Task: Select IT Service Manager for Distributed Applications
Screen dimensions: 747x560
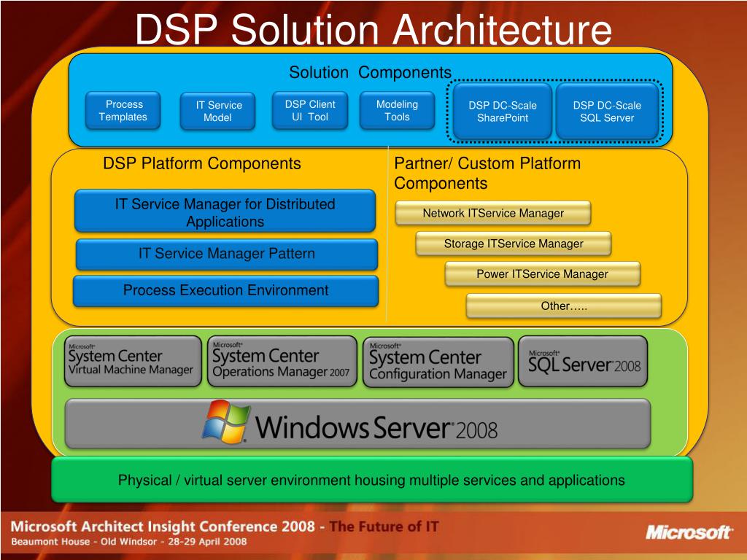Action: (225, 211)
